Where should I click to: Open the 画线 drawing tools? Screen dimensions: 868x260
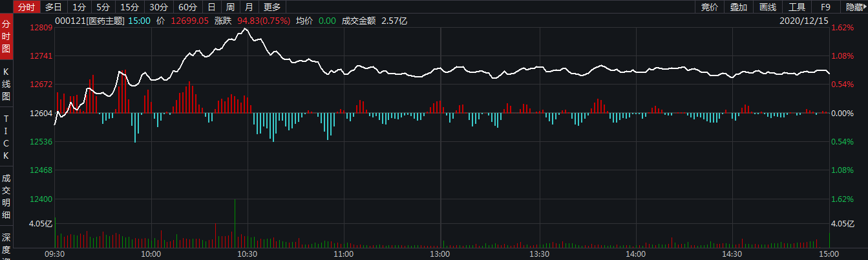coord(767,7)
